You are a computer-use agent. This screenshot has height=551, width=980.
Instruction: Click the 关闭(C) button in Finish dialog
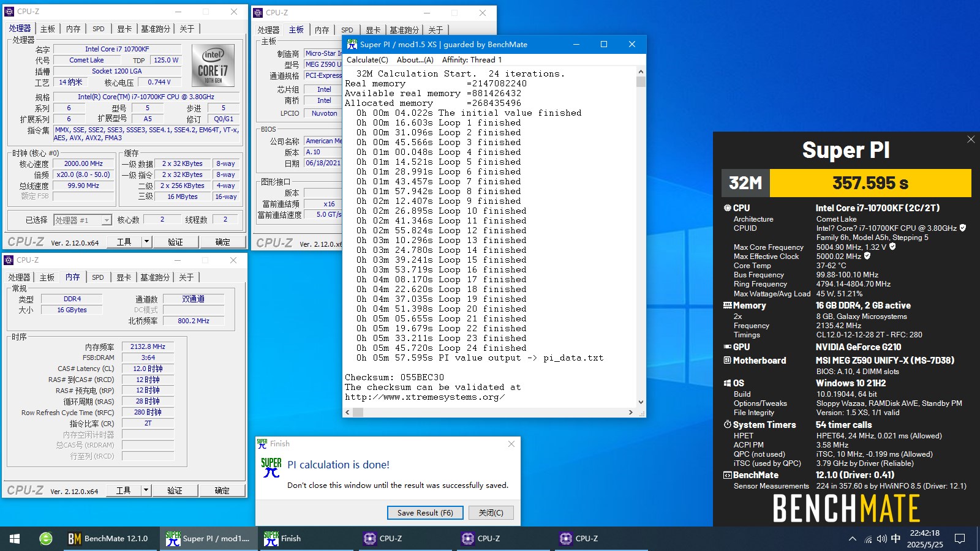click(x=491, y=513)
